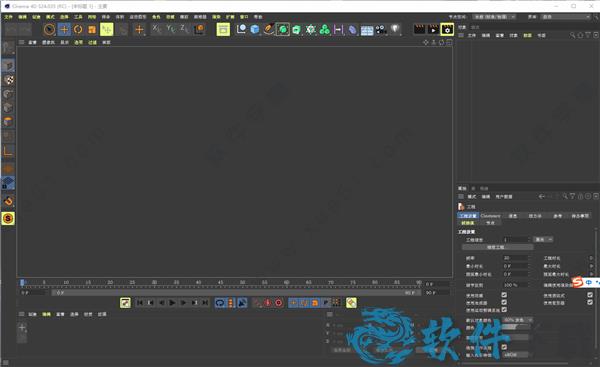
Task: Open the Extrude generator icon
Action: coord(297,29)
